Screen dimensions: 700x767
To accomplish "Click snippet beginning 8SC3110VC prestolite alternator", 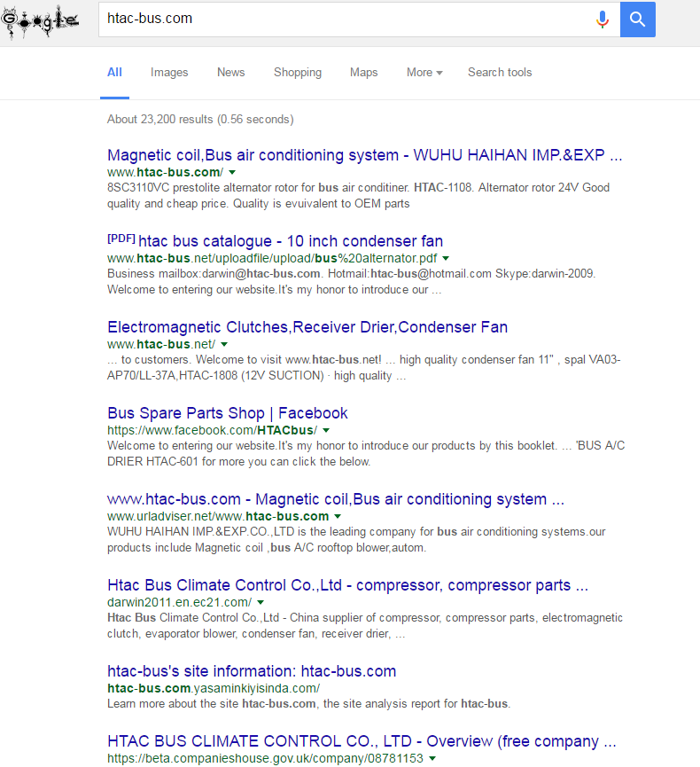I will coord(358,196).
